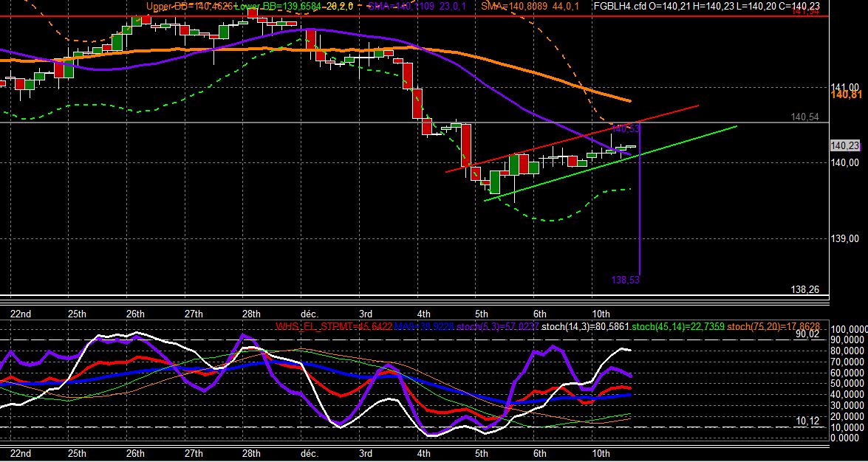Screen dimensions: 868x462
Task: Select the 28th date under the stochastic pane
Action: pyautogui.click(x=250, y=454)
